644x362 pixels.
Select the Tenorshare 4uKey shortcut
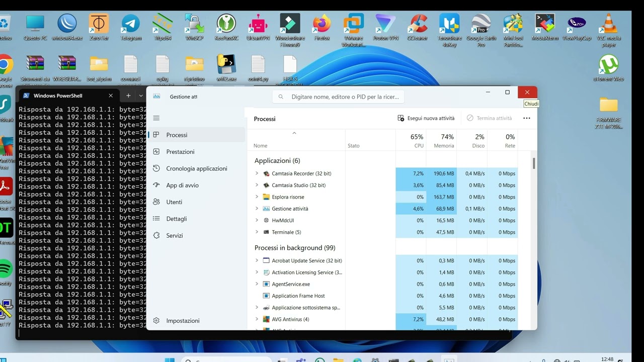click(449, 31)
